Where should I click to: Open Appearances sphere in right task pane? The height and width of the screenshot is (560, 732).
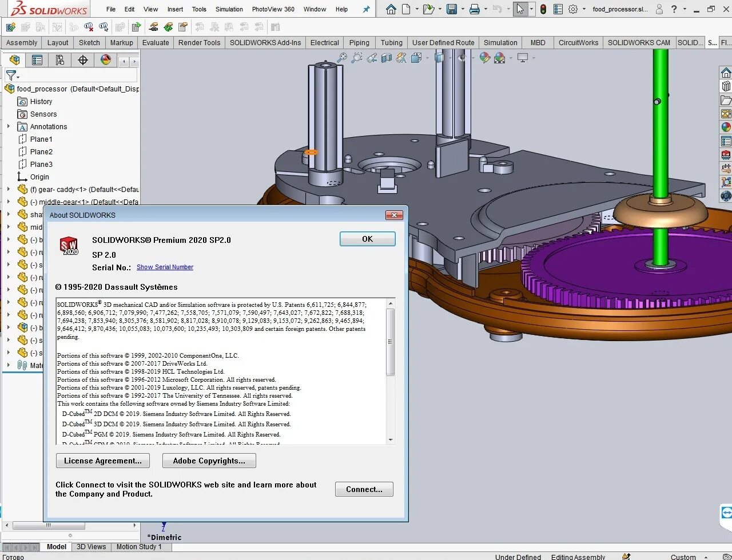726,127
